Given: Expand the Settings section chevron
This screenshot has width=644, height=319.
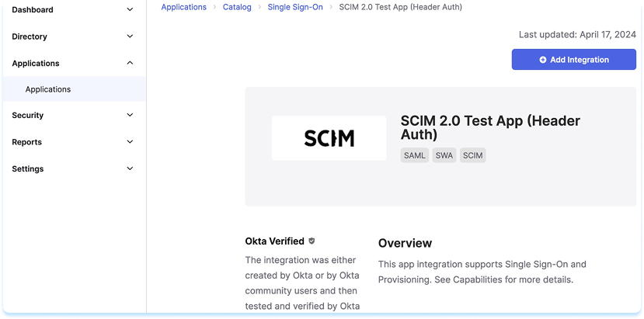Looking at the screenshot, I should click(x=130, y=168).
